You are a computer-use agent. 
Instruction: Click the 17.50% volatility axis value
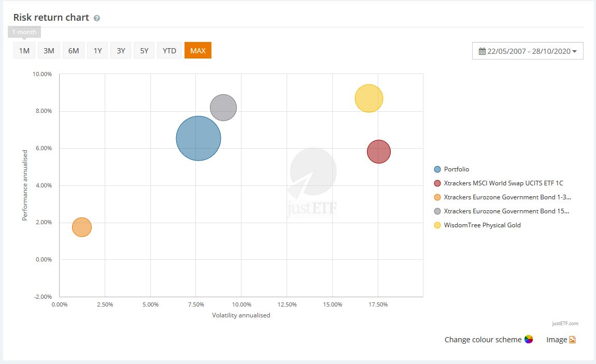tap(378, 304)
